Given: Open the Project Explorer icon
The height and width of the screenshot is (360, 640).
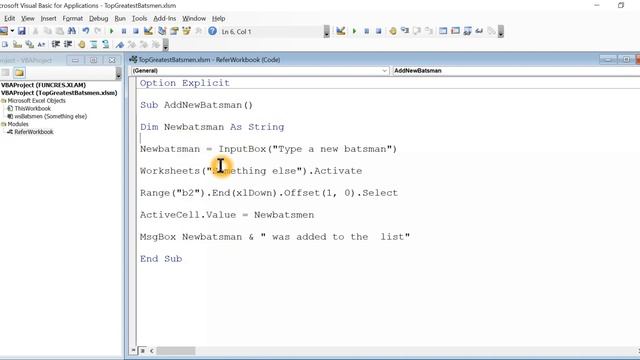Looking at the screenshot, I should 162,31.
